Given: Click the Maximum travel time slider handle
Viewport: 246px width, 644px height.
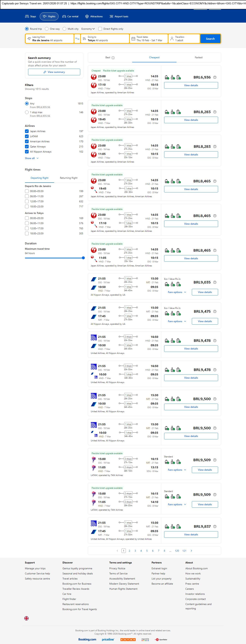Looking at the screenshot, I should 83,258.
